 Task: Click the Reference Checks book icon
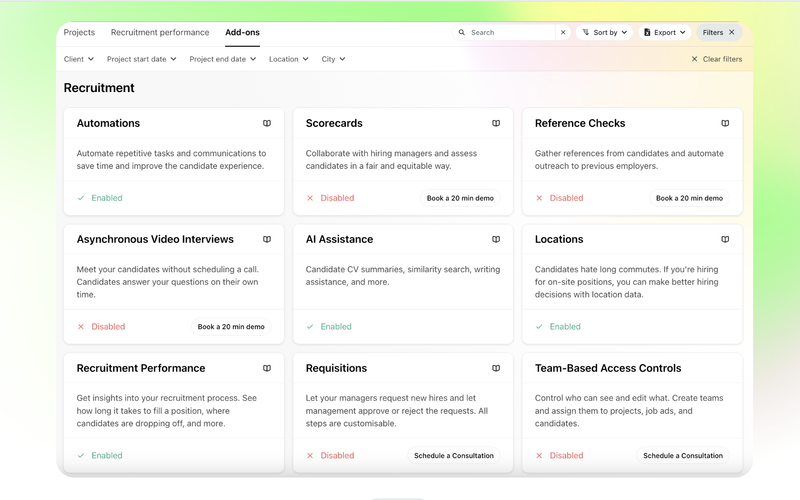click(725, 124)
